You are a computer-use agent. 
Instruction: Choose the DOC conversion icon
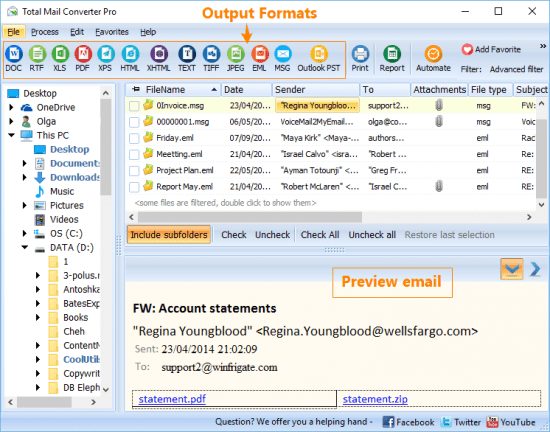coord(14,54)
